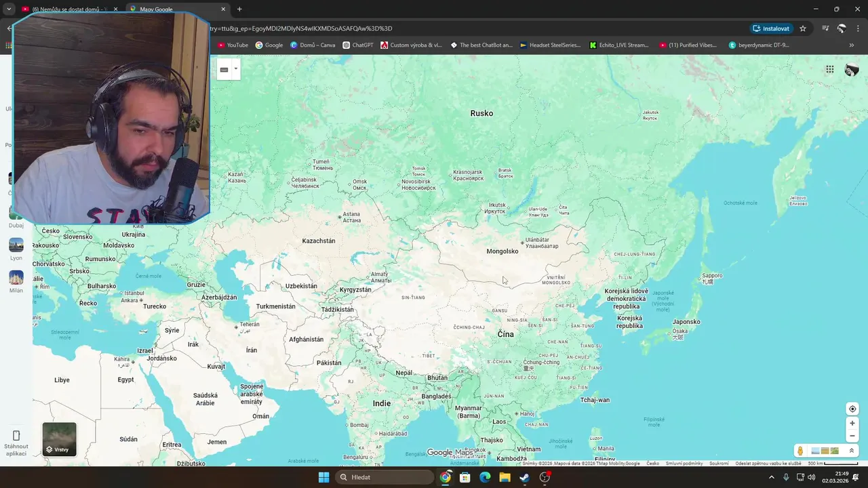868x488 pixels.
Task: Click the Stáhnout aplikaci phone icon
Action: click(x=16, y=435)
